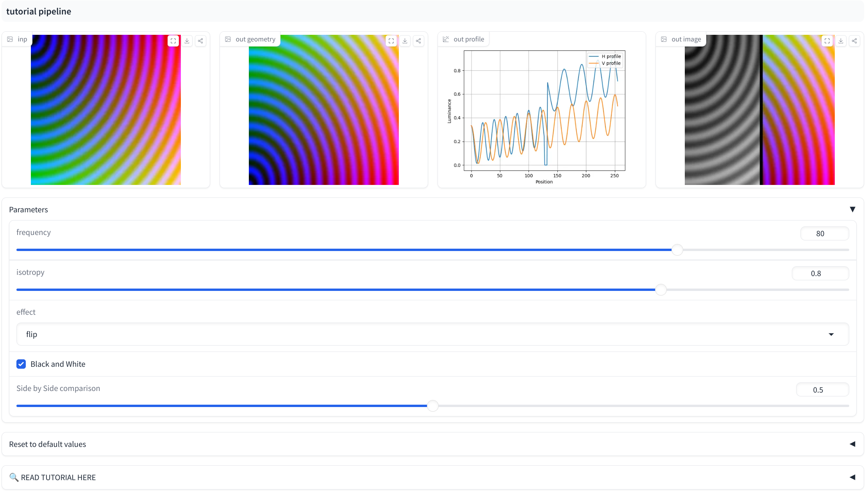Click the isotropy slider handle

pos(661,290)
